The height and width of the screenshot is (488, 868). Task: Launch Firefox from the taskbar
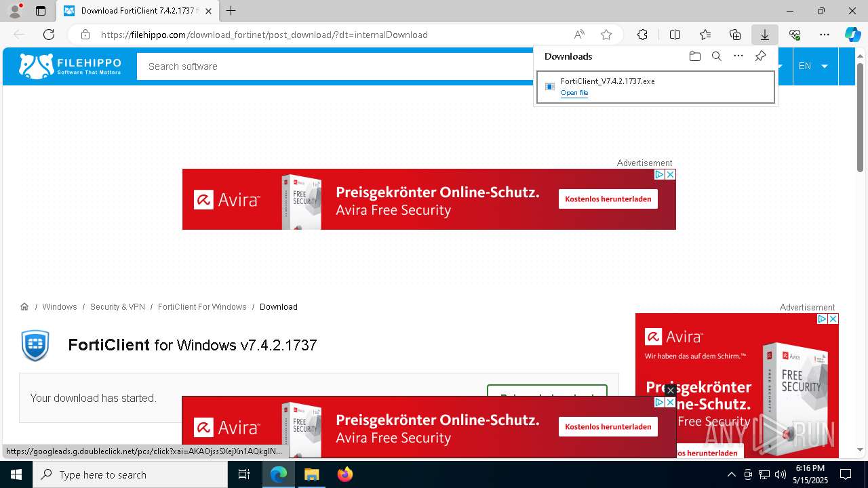[345, 474]
